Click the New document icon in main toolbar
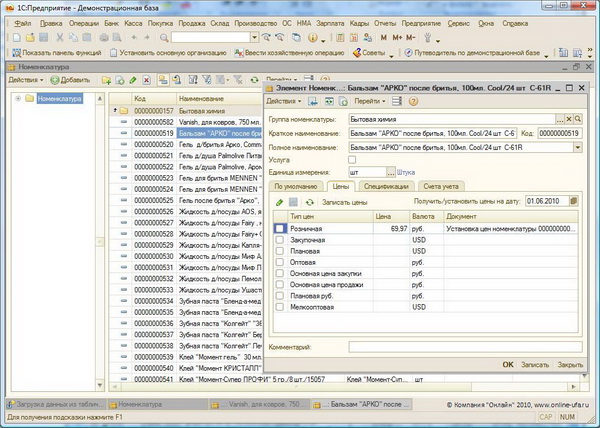 [16, 37]
